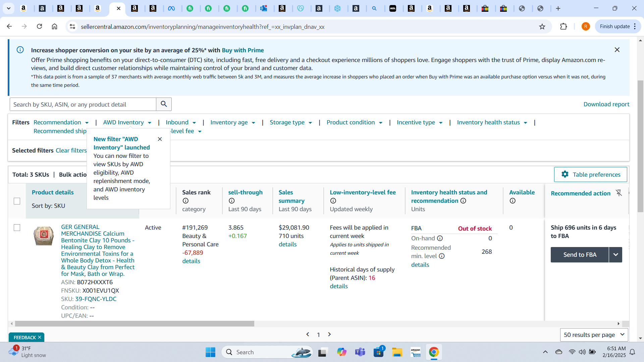The height and width of the screenshot is (362, 644).
Task: Change the 50 results per page selector
Action: tap(594, 335)
